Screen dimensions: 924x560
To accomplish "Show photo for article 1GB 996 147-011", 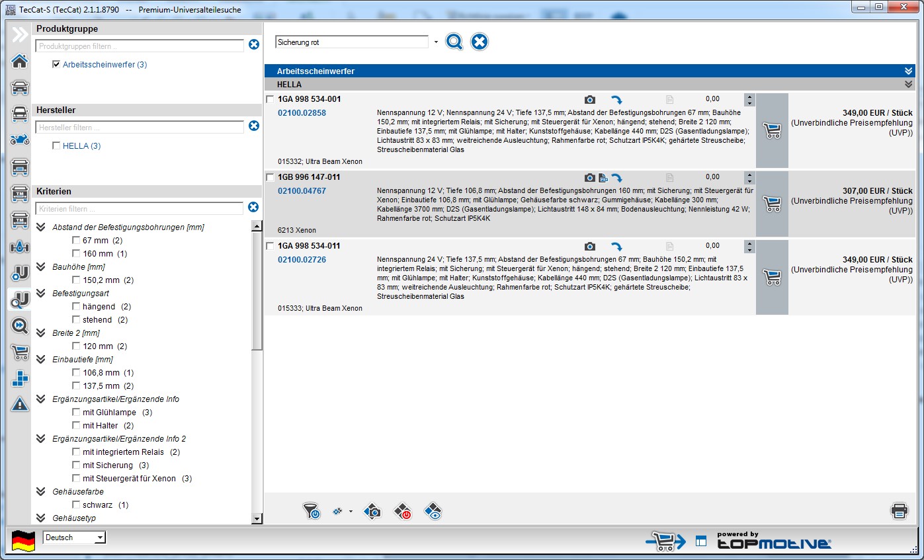I will (x=590, y=178).
